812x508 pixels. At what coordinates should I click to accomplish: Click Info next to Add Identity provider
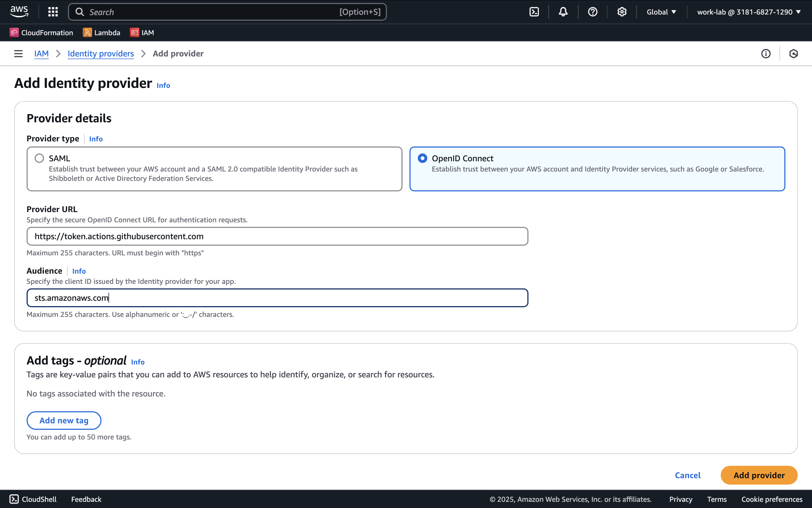tap(163, 85)
